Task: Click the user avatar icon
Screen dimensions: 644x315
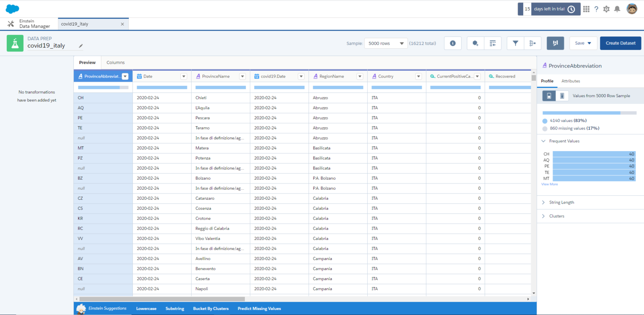Action: click(632, 9)
